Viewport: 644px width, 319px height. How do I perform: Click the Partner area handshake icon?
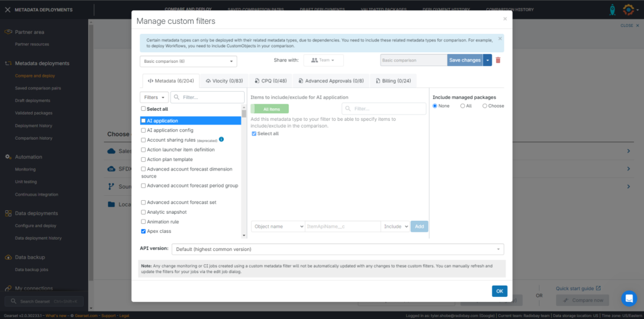(8, 32)
